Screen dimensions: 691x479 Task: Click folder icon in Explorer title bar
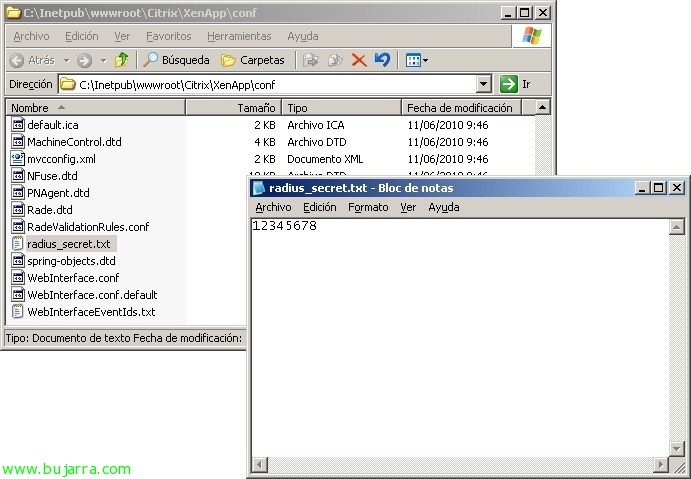click(13, 12)
